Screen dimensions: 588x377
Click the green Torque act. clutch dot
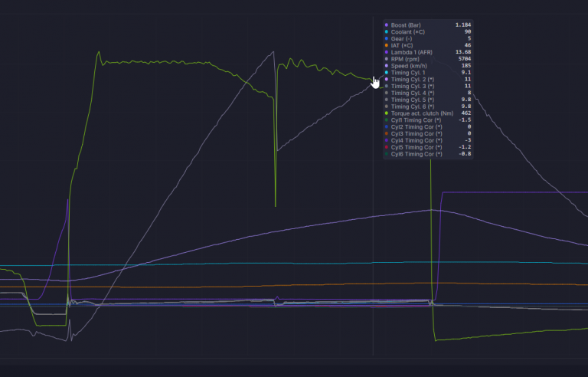click(386, 113)
